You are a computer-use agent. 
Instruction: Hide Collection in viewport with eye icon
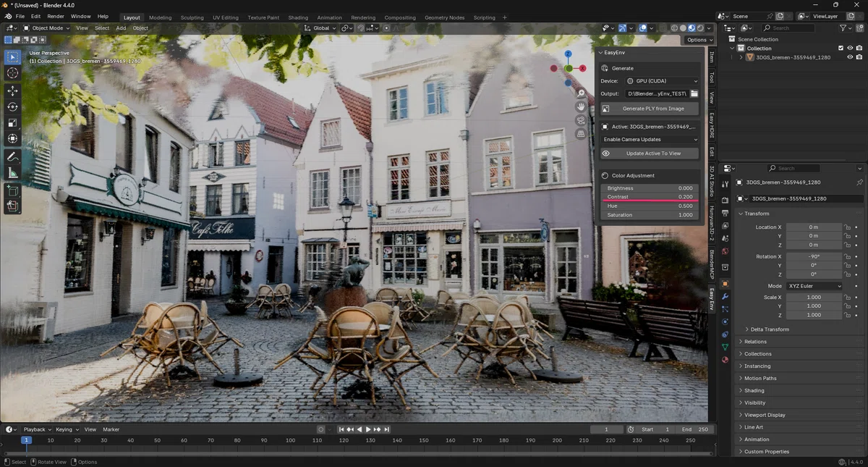[850, 49]
